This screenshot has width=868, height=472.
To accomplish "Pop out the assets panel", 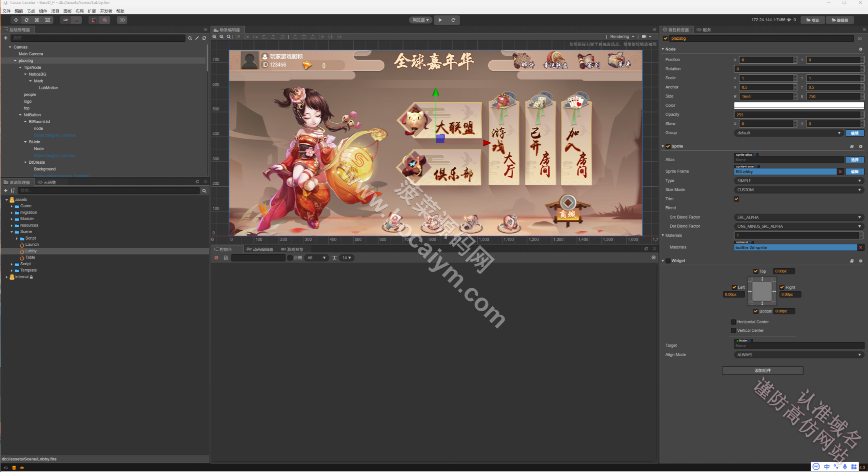I will click(x=197, y=182).
